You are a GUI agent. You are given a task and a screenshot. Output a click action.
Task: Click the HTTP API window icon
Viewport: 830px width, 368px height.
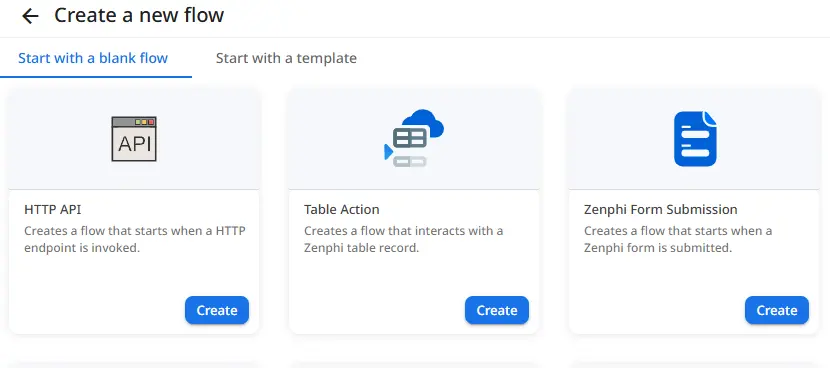(134, 139)
